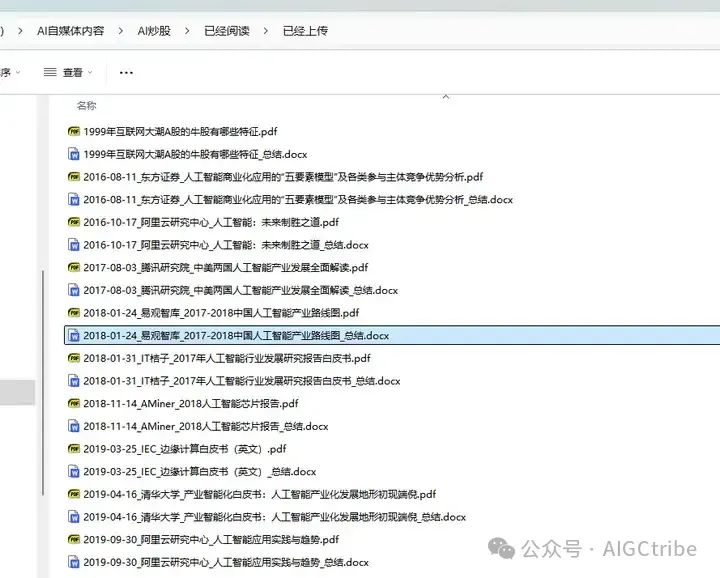
Task: Click PDF icon of 2016-10-17 阿里云研究中心 pdf
Action: 74,222
